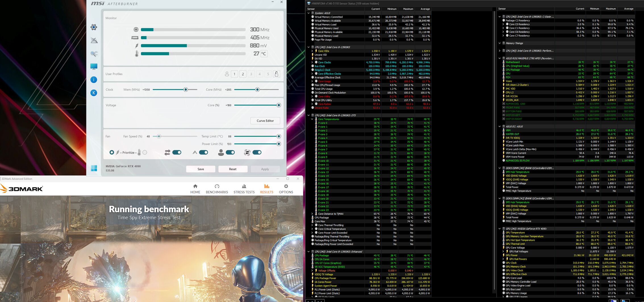The width and height of the screenshot is (644, 302).
Task: Select the power prioritize radio button
Action: pyautogui.click(x=112, y=153)
